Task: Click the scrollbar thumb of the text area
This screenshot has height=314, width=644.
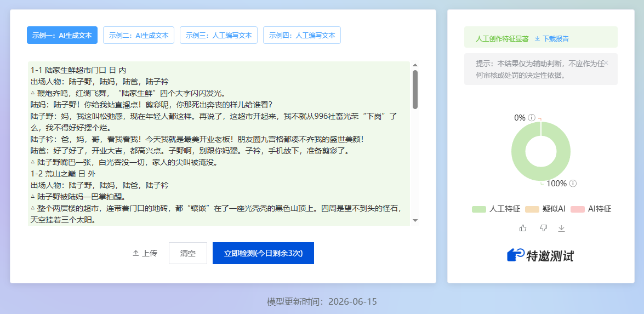Action: click(x=415, y=89)
